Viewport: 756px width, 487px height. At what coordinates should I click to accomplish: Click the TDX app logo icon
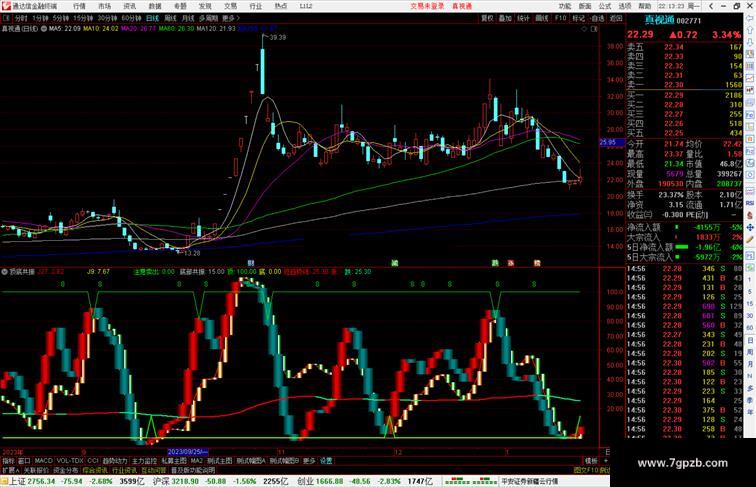[5, 6]
